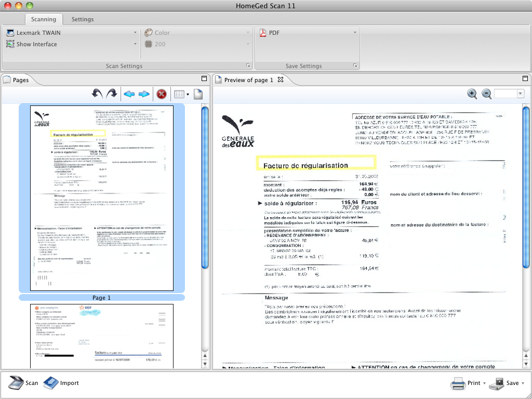The image size is (532, 399).
Task: Open the 200 resolution dropdown
Action: pyautogui.click(x=248, y=44)
